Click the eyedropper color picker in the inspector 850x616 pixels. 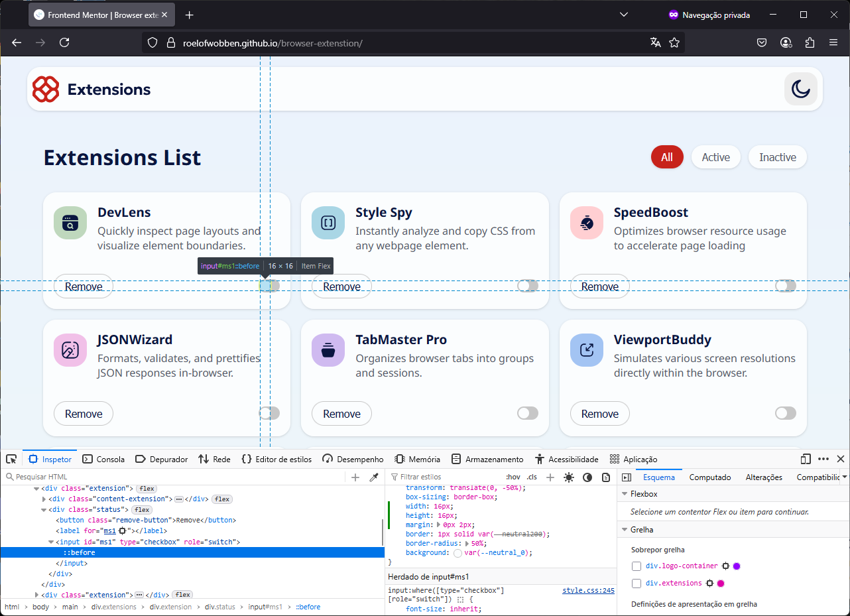pos(373,477)
